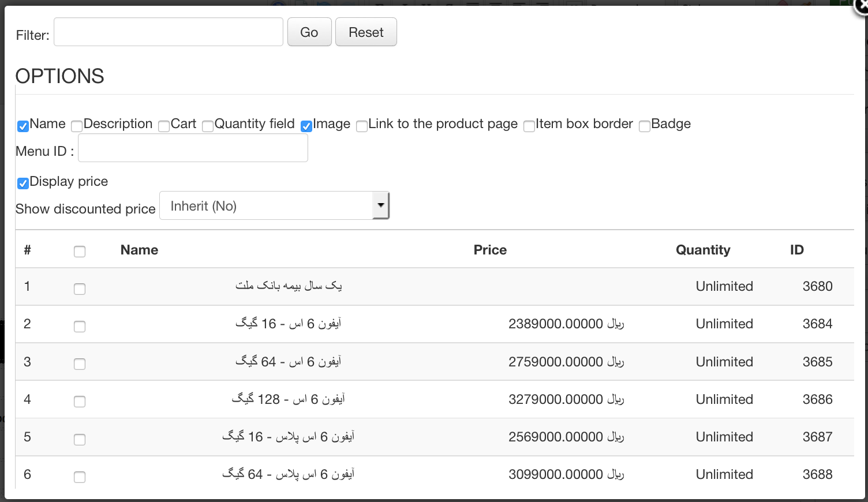Click into the Filter text field

pyautogui.click(x=169, y=32)
